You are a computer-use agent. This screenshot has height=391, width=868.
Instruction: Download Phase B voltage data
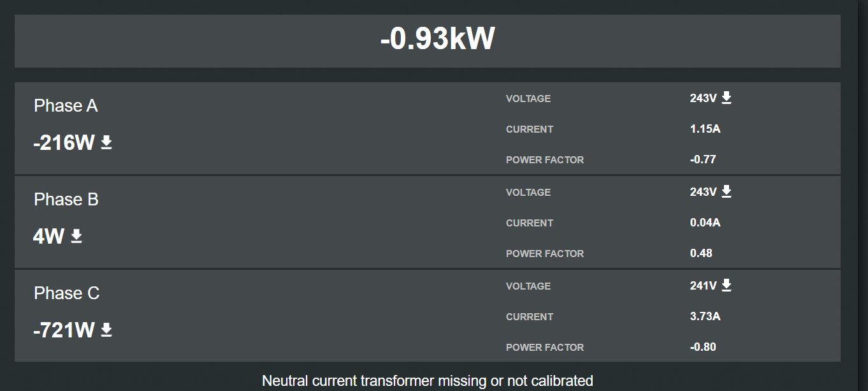pos(727,191)
